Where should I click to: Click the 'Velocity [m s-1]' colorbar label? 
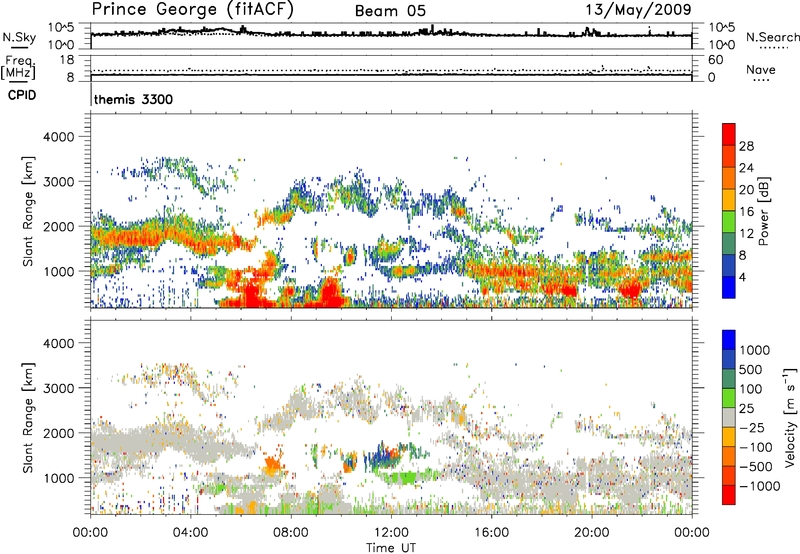tap(790, 417)
